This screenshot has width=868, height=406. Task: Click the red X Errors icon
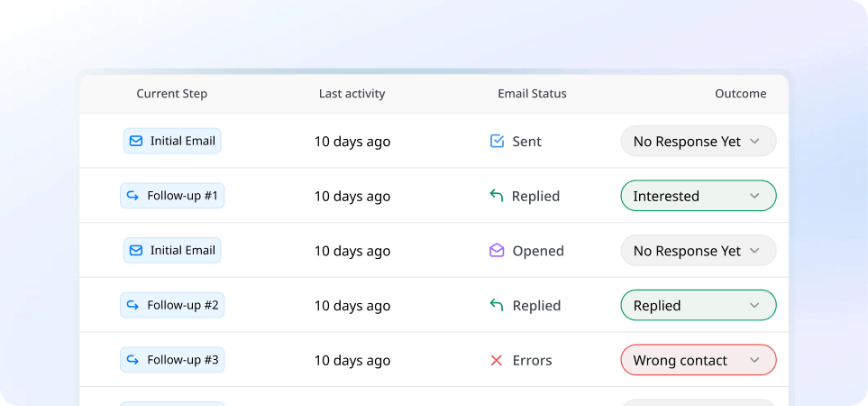pos(497,361)
